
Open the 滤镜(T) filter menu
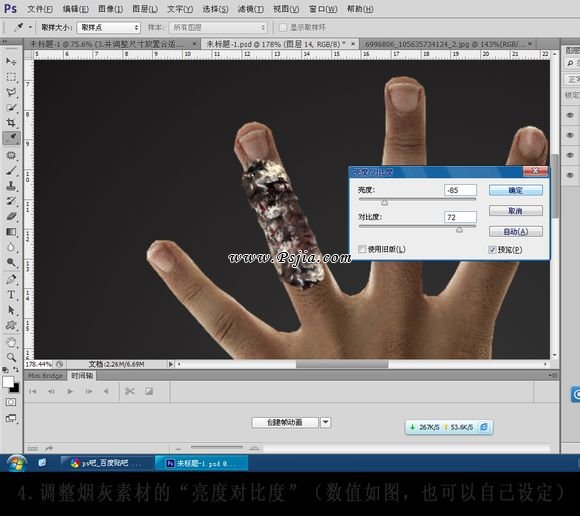coord(250,9)
